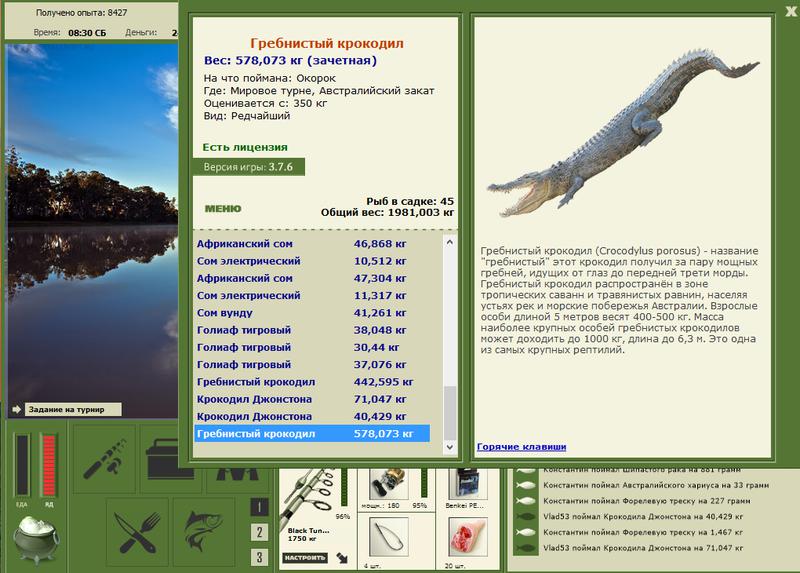
Task: Open the fishing rod tackle icon
Action: (x=104, y=458)
